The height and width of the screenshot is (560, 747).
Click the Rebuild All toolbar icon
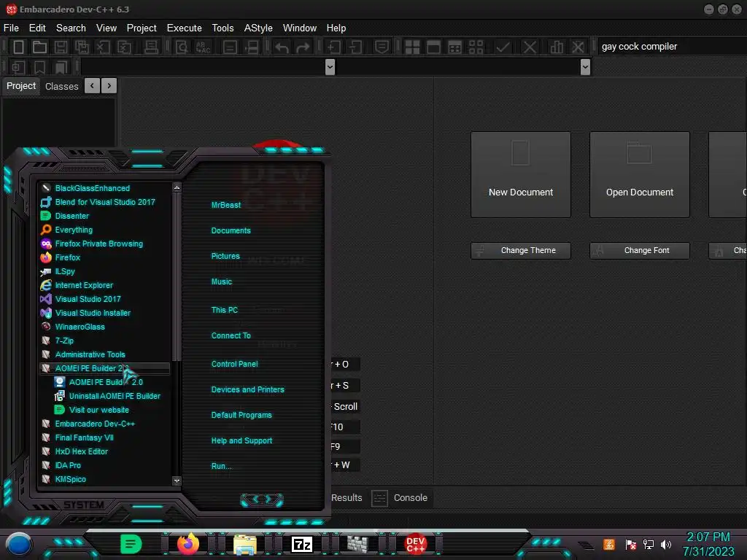[476, 47]
